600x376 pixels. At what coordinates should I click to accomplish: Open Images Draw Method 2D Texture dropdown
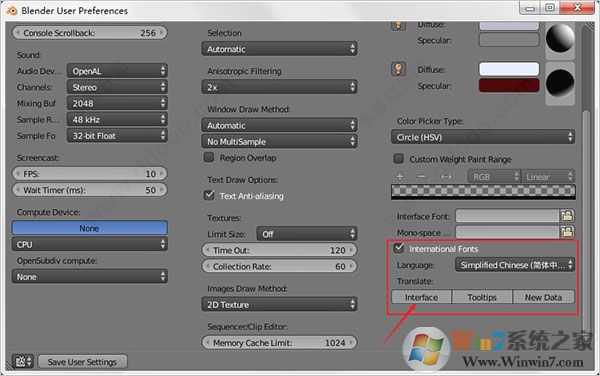279,304
